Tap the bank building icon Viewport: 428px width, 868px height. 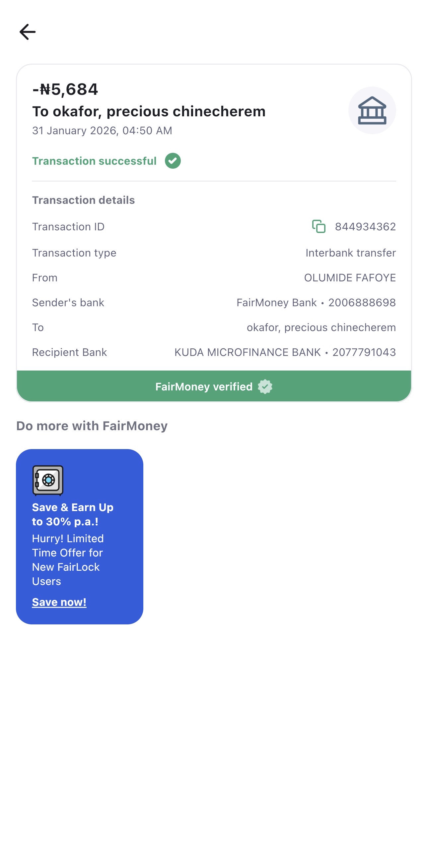point(372,110)
